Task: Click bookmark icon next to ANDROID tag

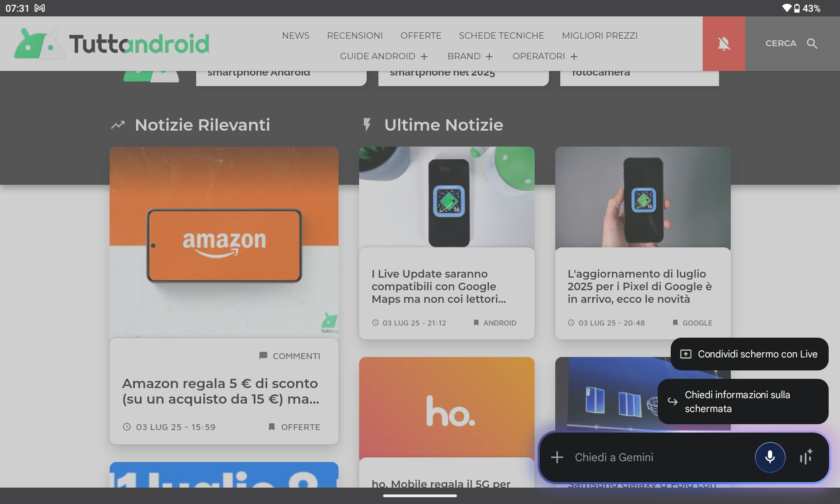Action: pyautogui.click(x=476, y=323)
